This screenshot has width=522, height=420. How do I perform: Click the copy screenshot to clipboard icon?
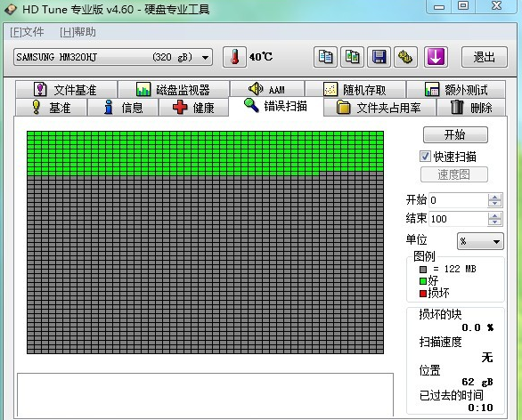click(x=352, y=57)
